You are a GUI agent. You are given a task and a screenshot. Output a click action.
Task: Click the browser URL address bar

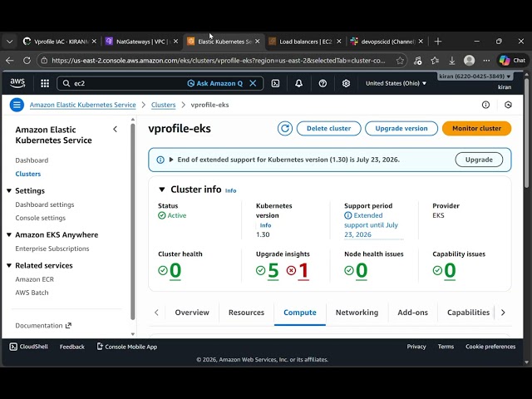tap(218, 61)
